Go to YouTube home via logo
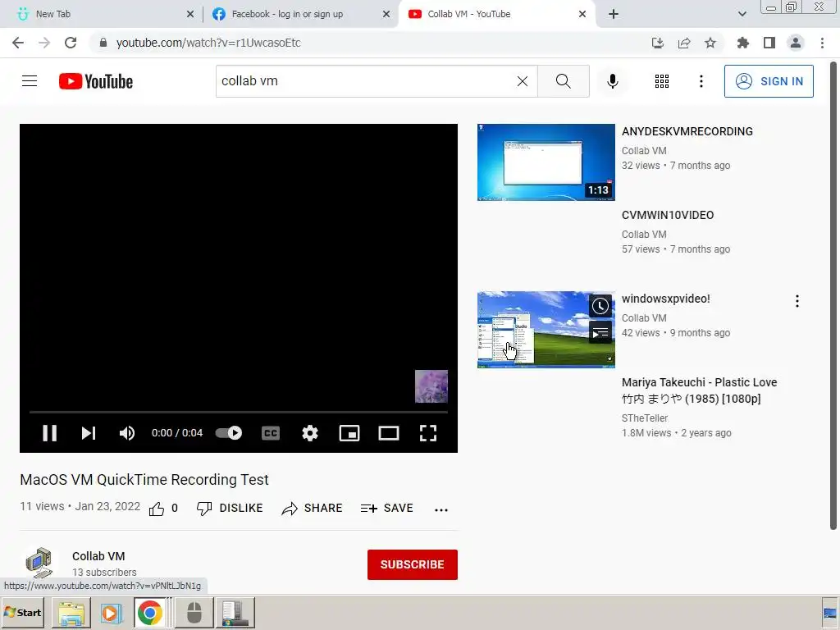840x630 pixels. (96, 81)
